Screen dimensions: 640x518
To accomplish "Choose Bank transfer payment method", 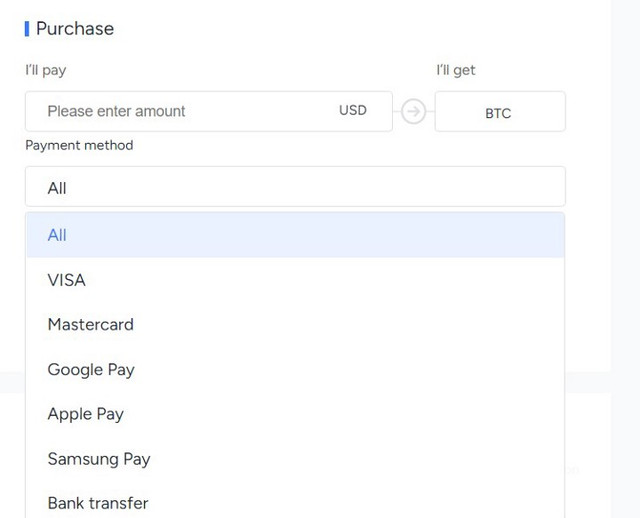I will pos(295,503).
